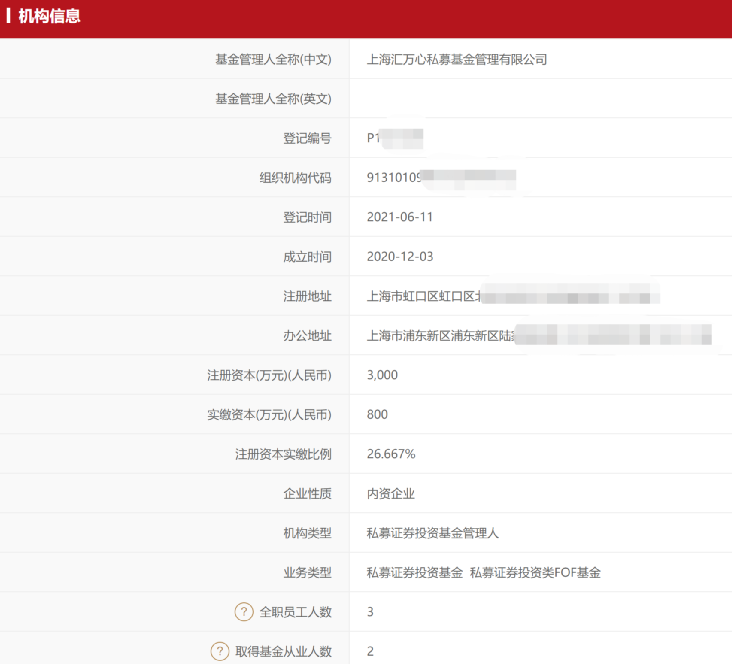Click the 组织机构代码 label

295,178
